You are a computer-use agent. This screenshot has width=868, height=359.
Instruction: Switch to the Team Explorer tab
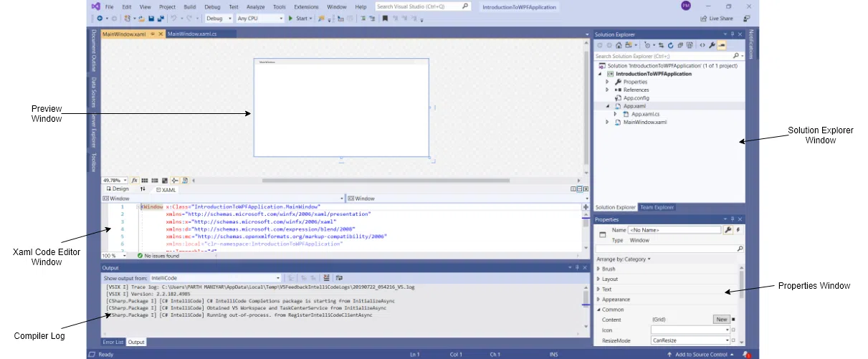point(657,207)
